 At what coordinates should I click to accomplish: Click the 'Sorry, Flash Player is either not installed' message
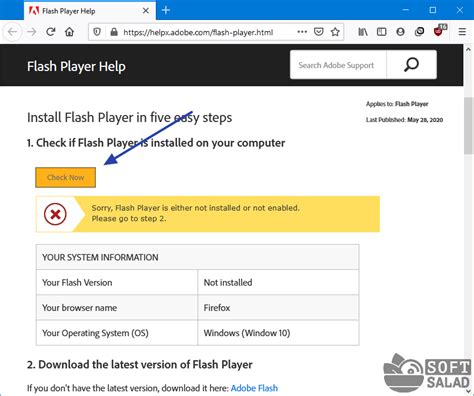tap(196, 213)
